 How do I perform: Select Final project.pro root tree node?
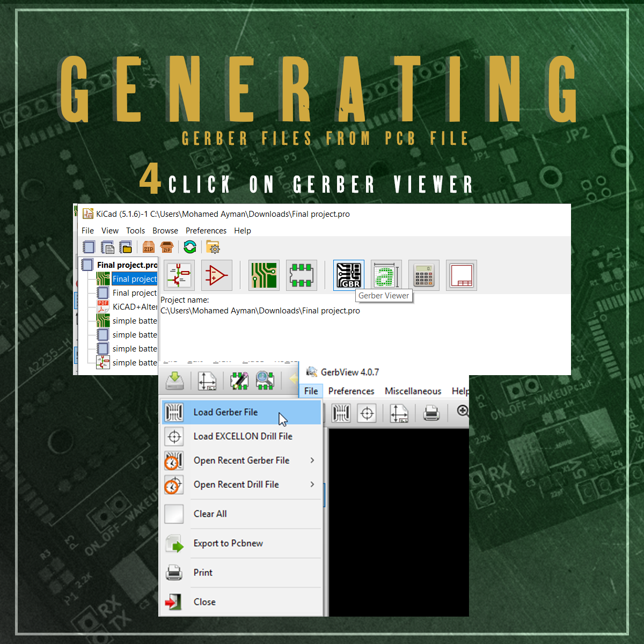pos(127,265)
